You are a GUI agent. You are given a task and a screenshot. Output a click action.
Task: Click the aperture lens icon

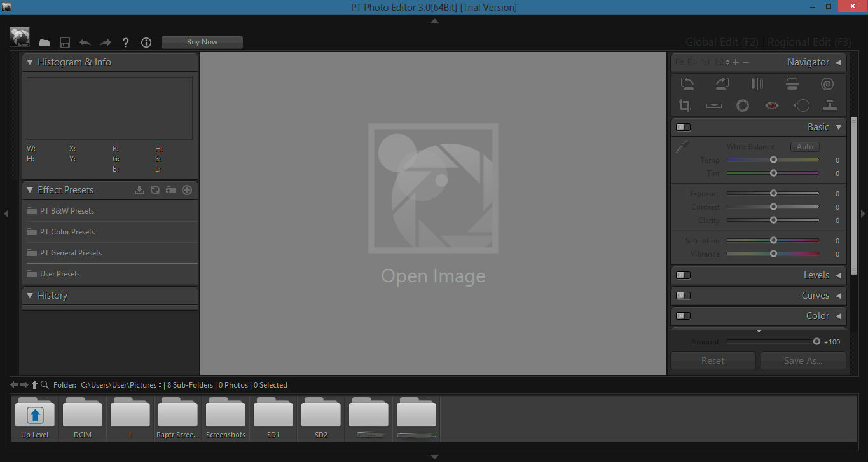pyautogui.click(x=742, y=105)
